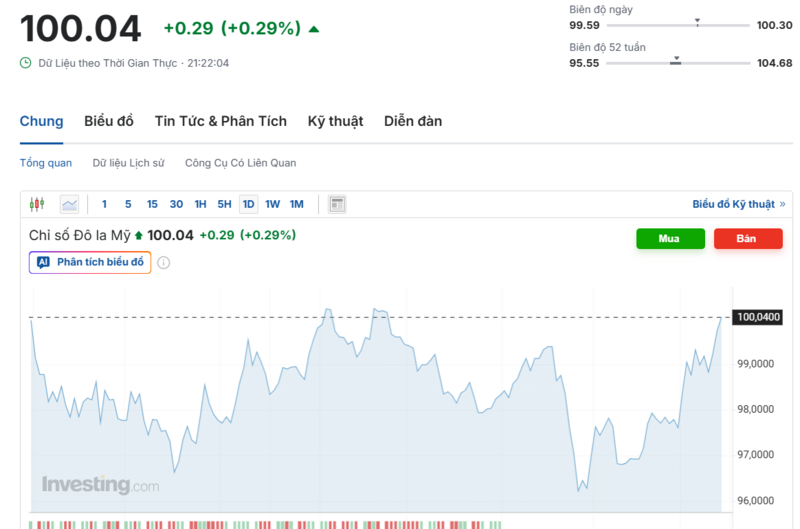
Task: Click the news layout icon in chart toolbar
Action: [x=337, y=204]
